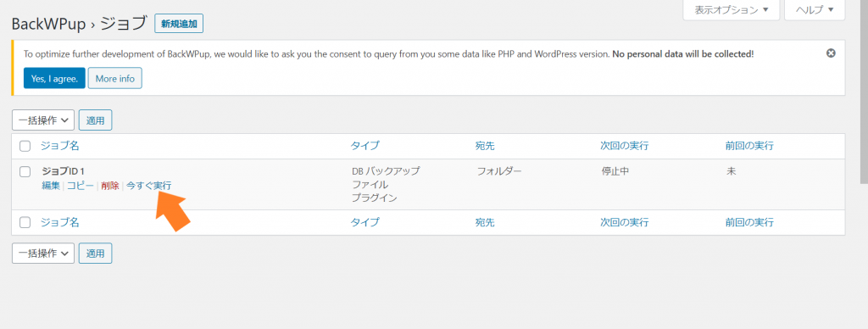
Task: Open the More info button
Action: point(115,78)
